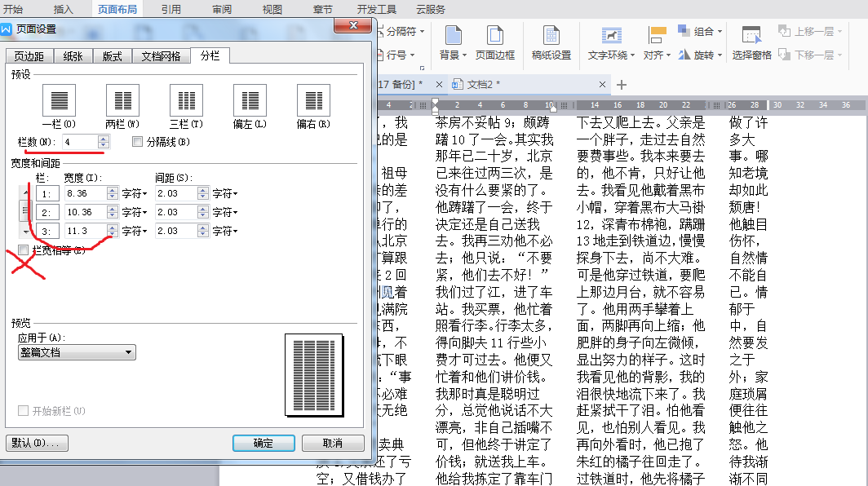Open the 应用于 apply-to dropdown 整篇文档

77,352
